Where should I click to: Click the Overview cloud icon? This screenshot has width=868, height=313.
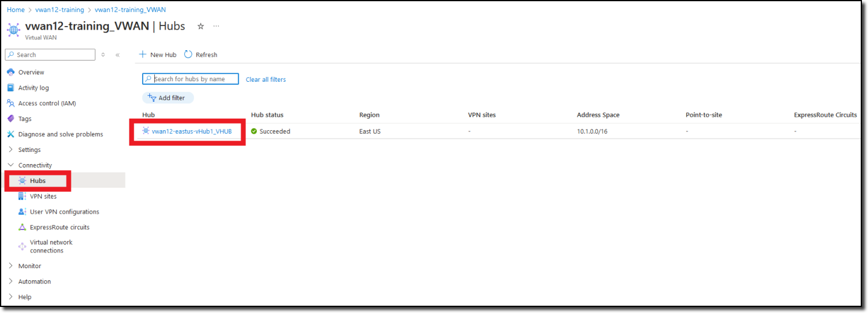pyautogui.click(x=11, y=72)
